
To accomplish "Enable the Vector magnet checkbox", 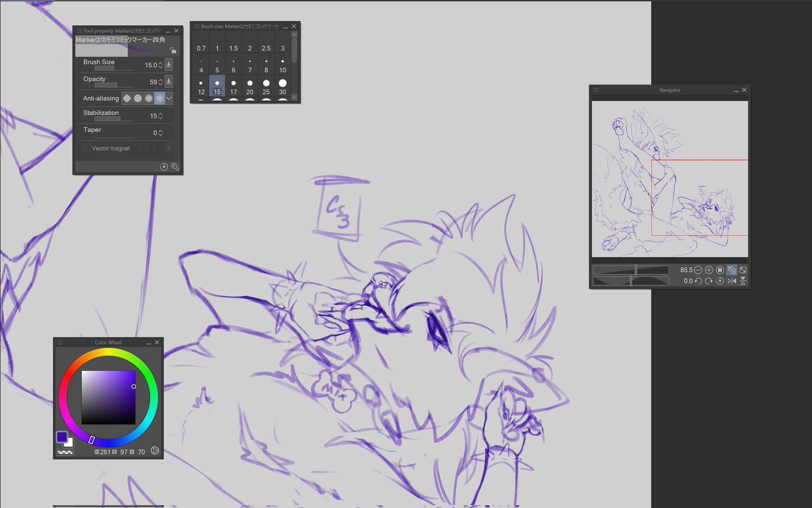I will click(86, 148).
